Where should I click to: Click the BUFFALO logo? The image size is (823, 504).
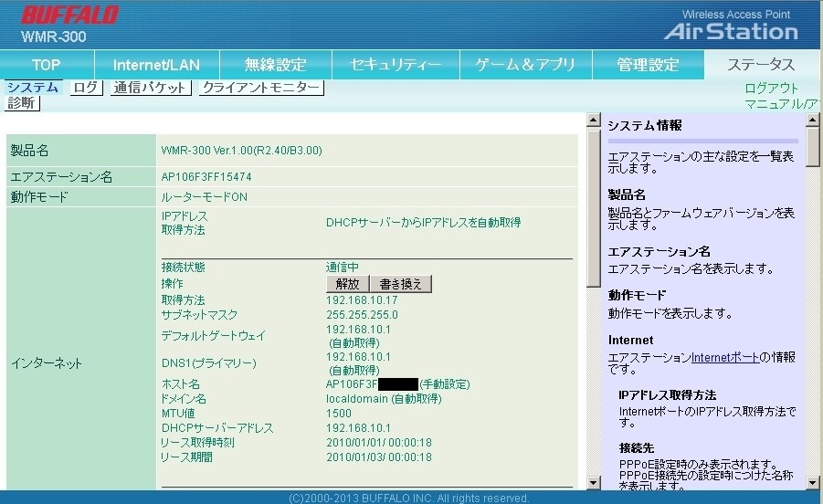pyautogui.click(x=69, y=16)
